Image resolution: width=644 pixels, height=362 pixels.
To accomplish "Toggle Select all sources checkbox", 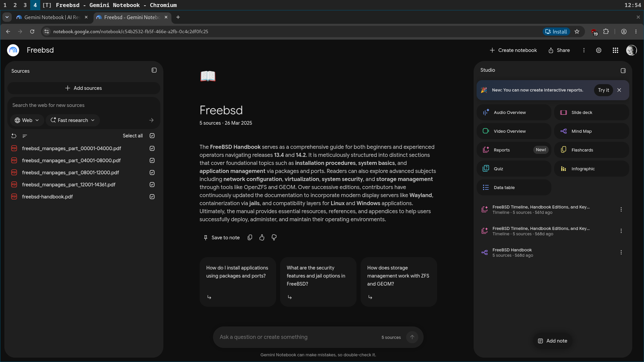I will pos(152,136).
